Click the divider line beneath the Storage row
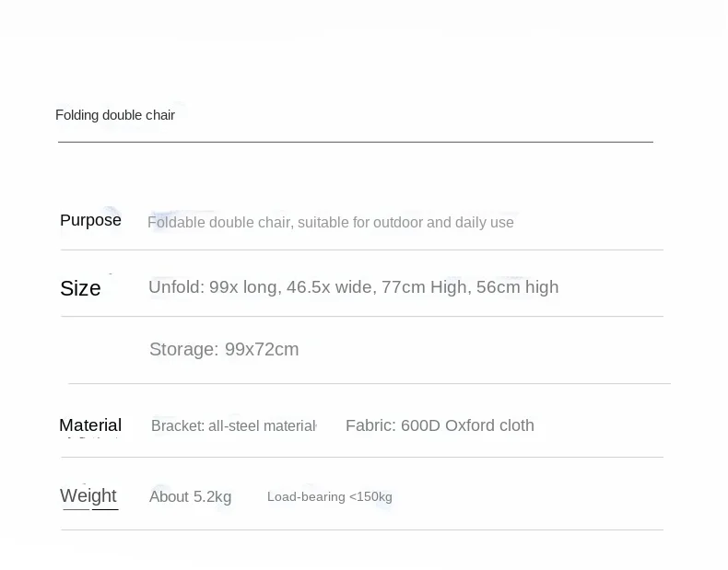Image resolution: width=728 pixels, height=570 pixels. 370,383
